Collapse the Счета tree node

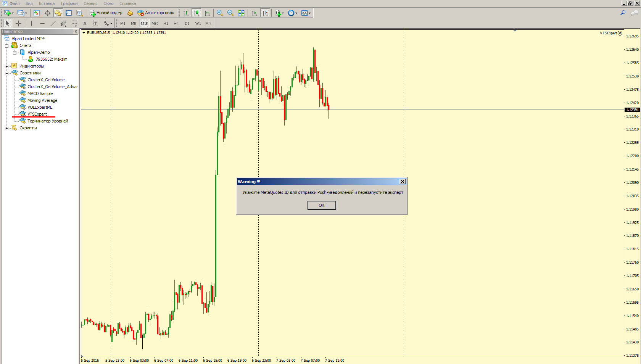[6, 46]
